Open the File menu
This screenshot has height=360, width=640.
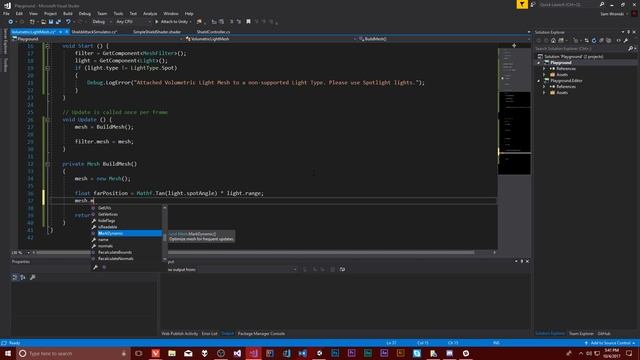pyautogui.click(x=7, y=13)
